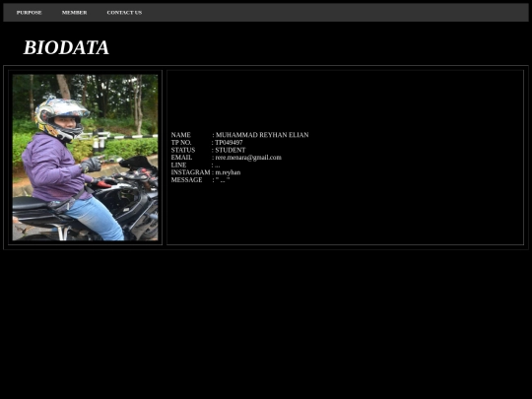Screen dimensions: 532x399
Task: Open the MEMBER menu item
Action: coord(74,13)
